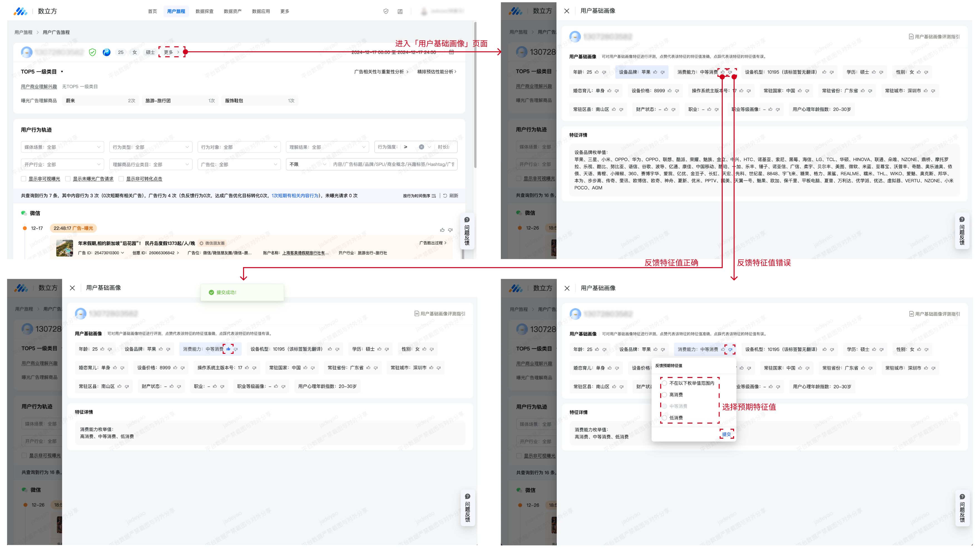Open the 行为类型 dropdown filter
980x548 pixels.
[x=151, y=147]
